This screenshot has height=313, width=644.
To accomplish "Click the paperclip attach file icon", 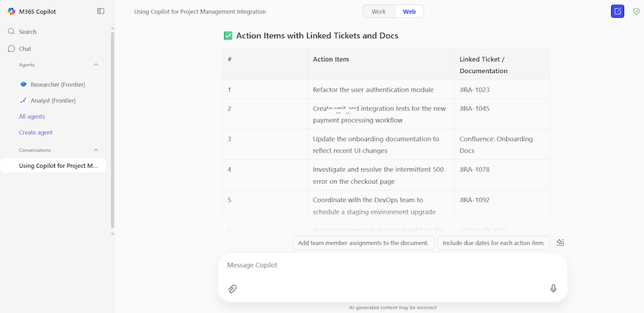I will click(233, 288).
